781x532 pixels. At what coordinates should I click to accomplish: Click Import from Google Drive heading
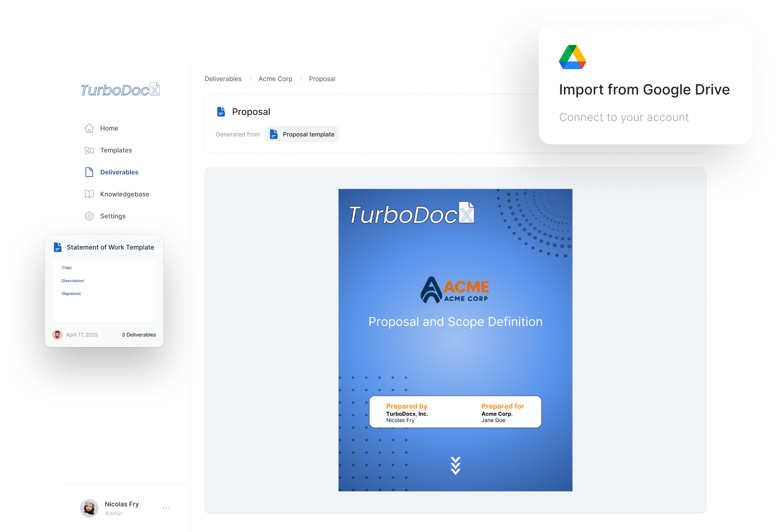[x=644, y=90]
